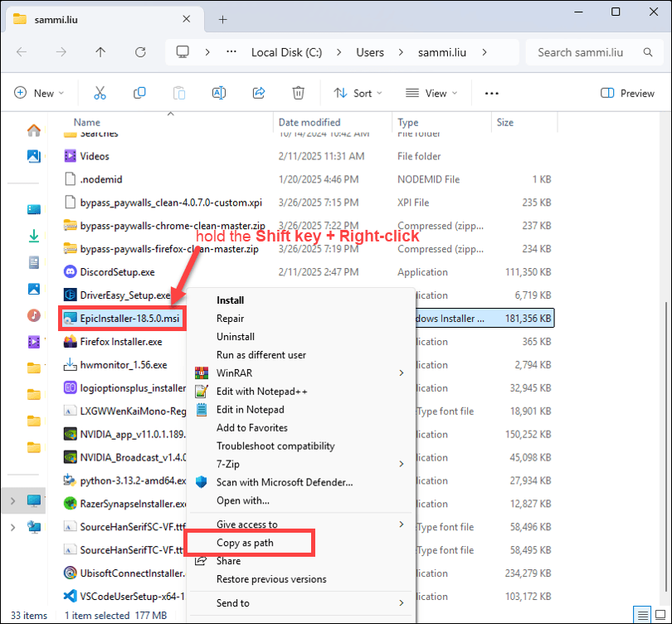Click Users breadcrumb in address bar
This screenshot has height=624, width=672.
370,52
